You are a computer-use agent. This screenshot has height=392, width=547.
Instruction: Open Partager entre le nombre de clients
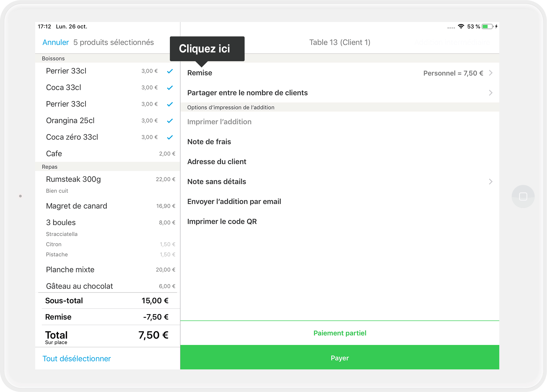click(x=340, y=93)
